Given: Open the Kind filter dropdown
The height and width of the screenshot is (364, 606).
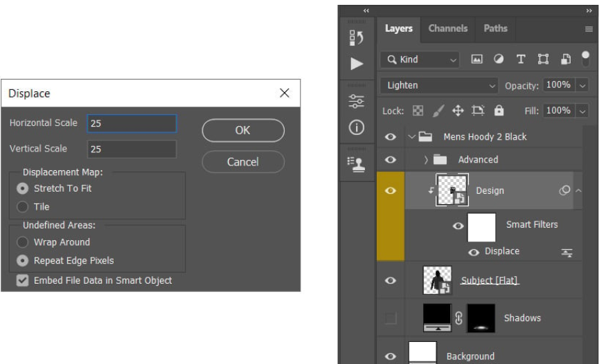Looking at the screenshot, I should (x=420, y=60).
